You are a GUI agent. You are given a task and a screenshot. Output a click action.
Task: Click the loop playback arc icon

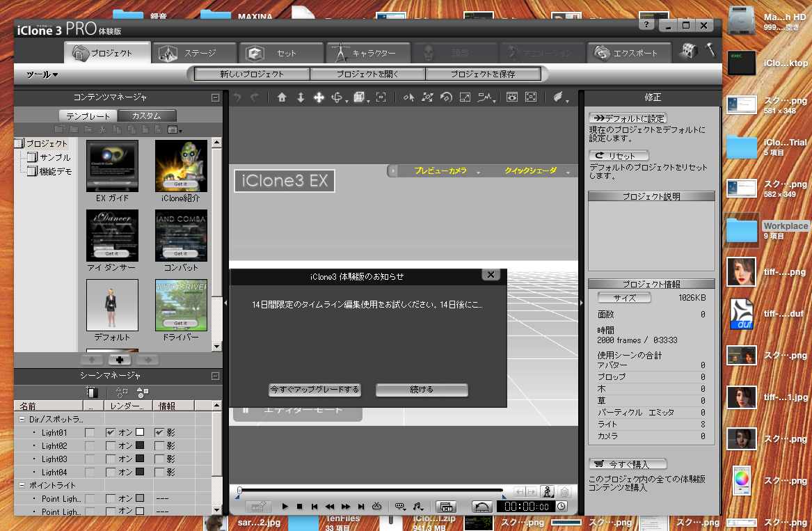point(482,507)
